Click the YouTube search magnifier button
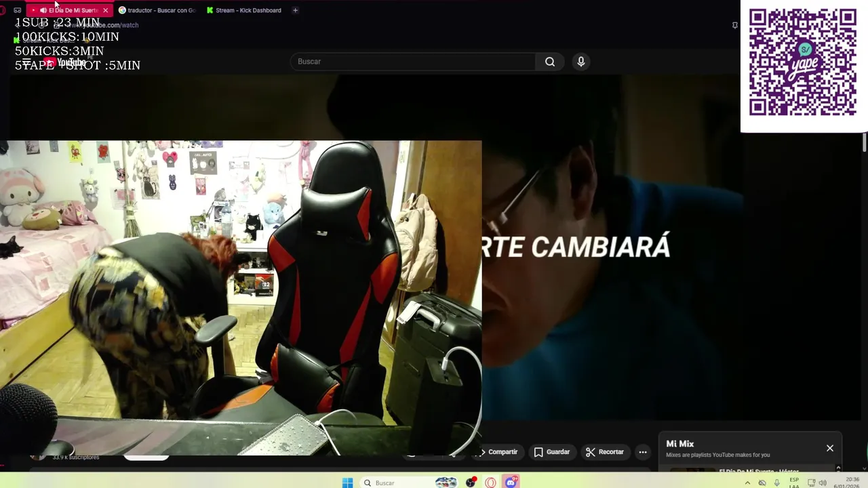 (550, 62)
